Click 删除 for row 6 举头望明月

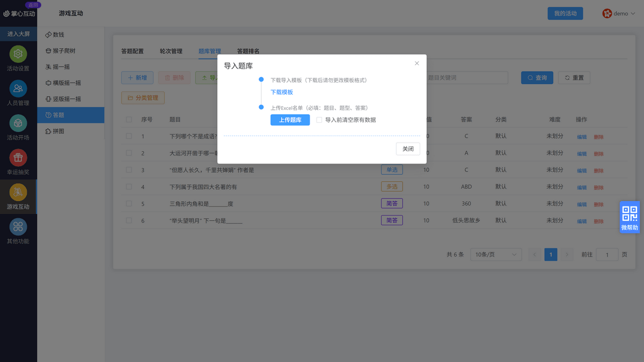tap(599, 221)
